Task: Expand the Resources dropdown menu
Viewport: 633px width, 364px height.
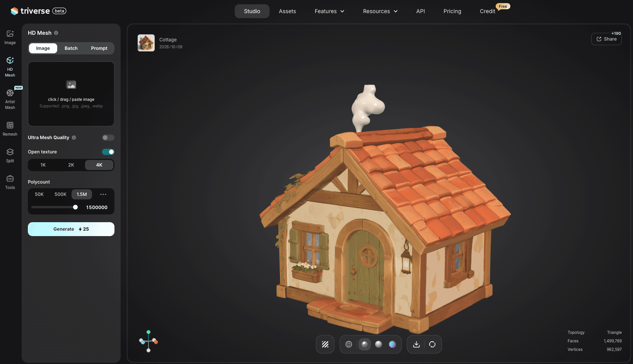Action: (x=380, y=11)
